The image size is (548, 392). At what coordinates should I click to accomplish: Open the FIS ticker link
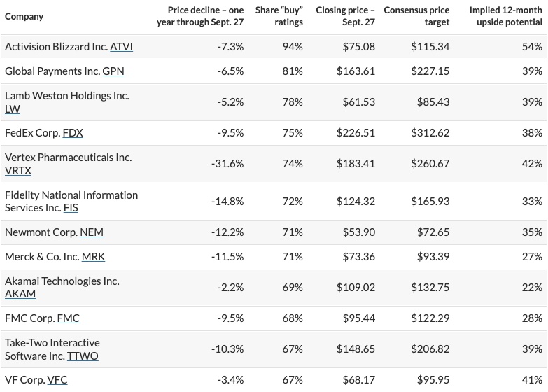71,208
